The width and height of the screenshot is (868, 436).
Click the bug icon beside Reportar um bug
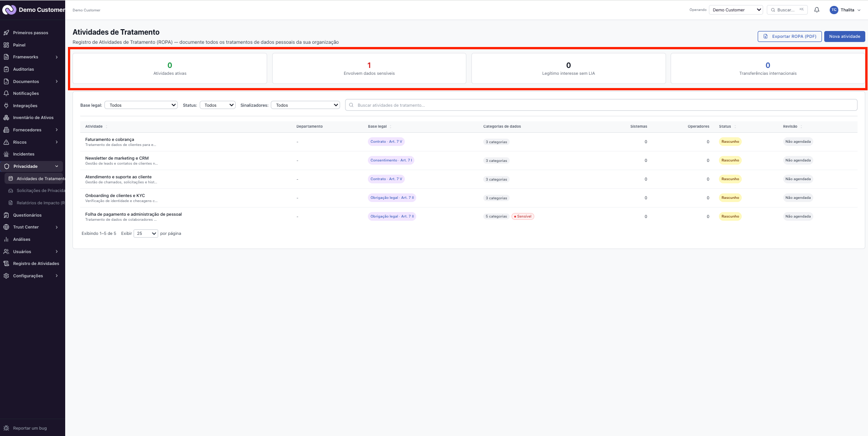[x=6, y=428]
